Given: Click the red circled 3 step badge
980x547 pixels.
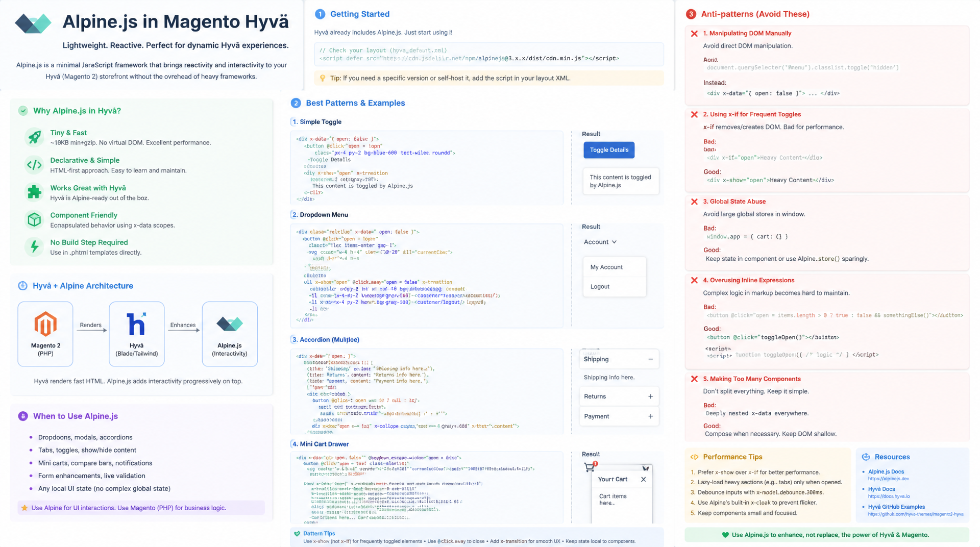Looking at the screenshot, I should 691,14.
